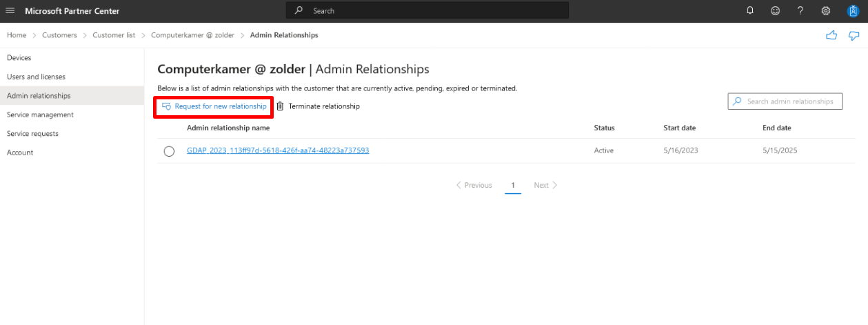868x325 pixels.
Task: Click the End date column header
Action: click(x=777, y=128)
